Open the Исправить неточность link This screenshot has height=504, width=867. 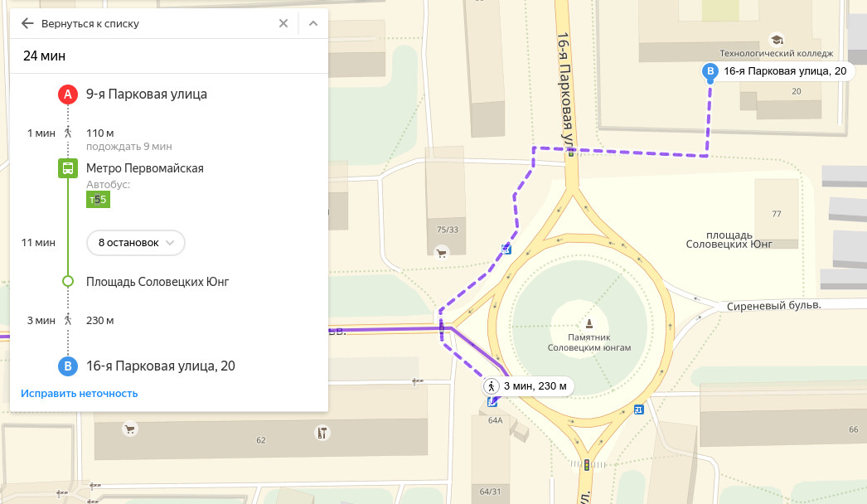coord(80,393)
